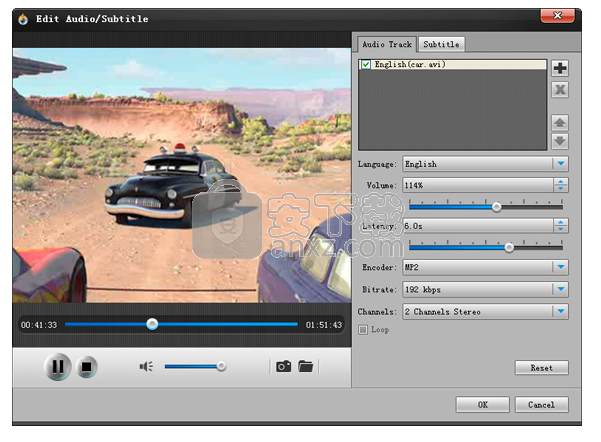
Task: Click the total duration 01:51:43
Action: pyautogui.click(x=323, y=325)
